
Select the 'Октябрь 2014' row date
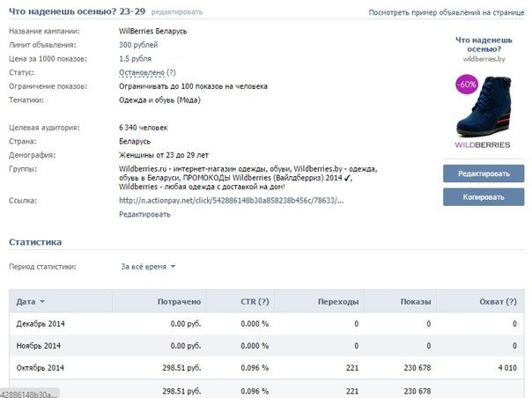point(40,368)
